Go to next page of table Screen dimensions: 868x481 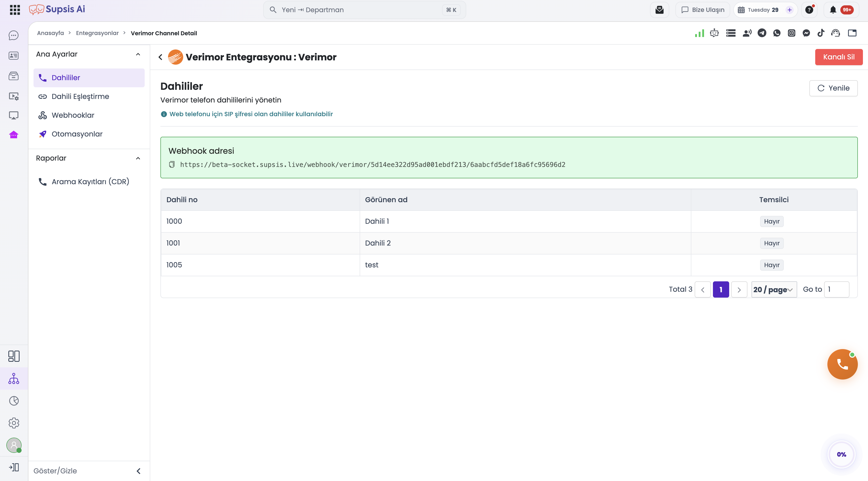739,289
